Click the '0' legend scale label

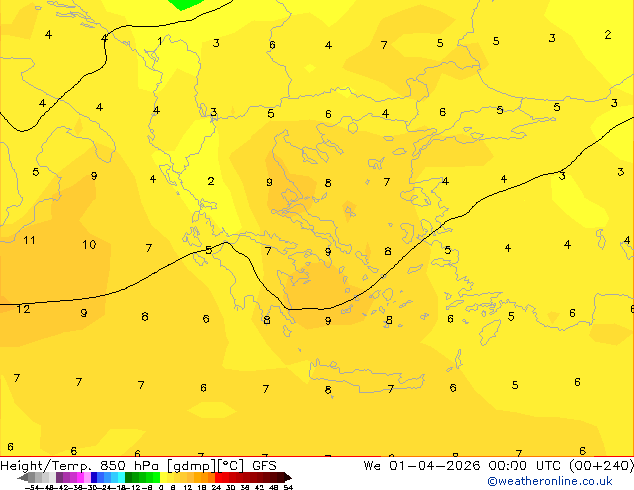click(161, 488)
